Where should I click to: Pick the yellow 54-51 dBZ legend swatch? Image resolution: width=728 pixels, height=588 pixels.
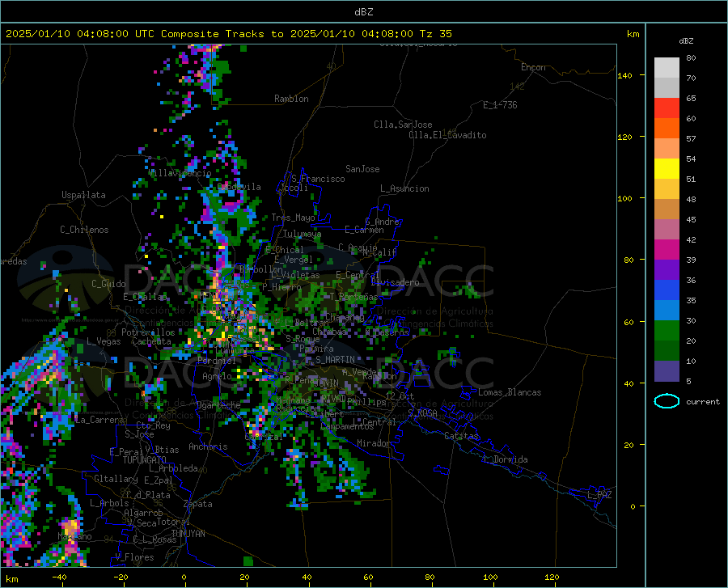click(x=667, y=169)
